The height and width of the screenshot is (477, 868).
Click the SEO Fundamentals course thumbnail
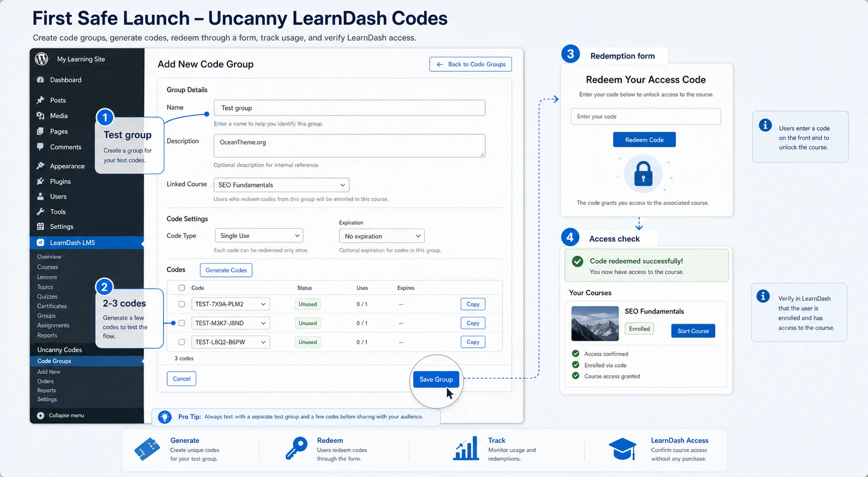point(595,324)
